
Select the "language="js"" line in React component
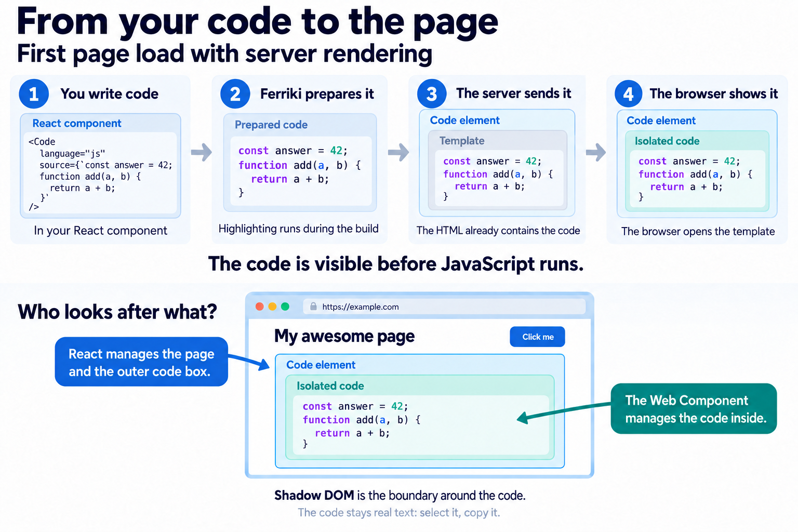(72, 153)
